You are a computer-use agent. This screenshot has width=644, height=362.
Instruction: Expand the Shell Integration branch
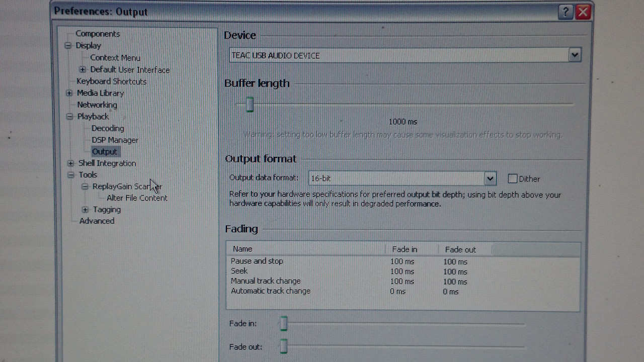pos(70,163)
